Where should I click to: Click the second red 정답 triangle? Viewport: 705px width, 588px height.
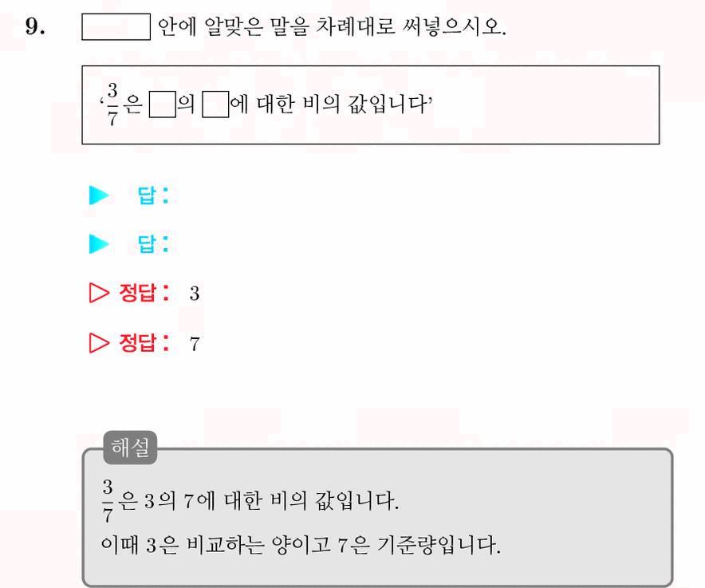(x=100, y=343)
